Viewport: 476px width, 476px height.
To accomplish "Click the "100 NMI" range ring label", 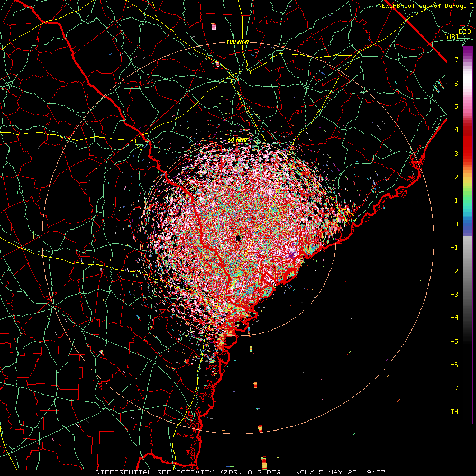I will coord(237,42).
